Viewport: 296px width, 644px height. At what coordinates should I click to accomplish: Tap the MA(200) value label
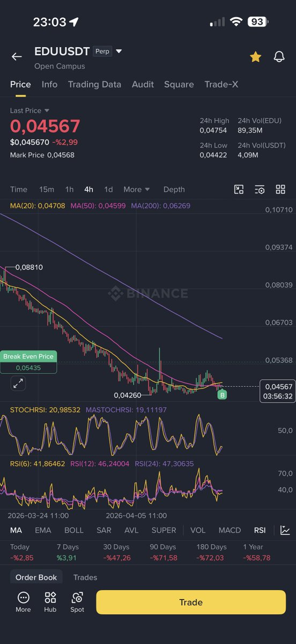tap(161, 206)
